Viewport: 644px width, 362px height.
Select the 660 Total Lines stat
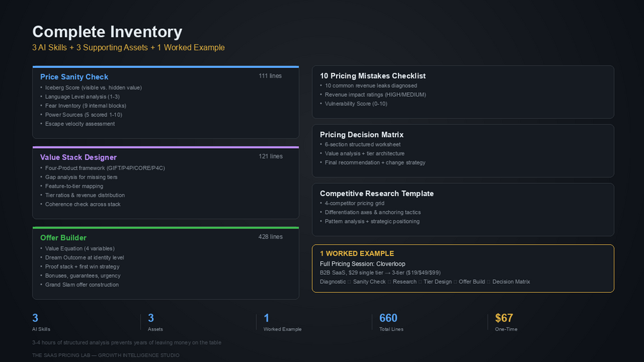(x=388, y=318)
